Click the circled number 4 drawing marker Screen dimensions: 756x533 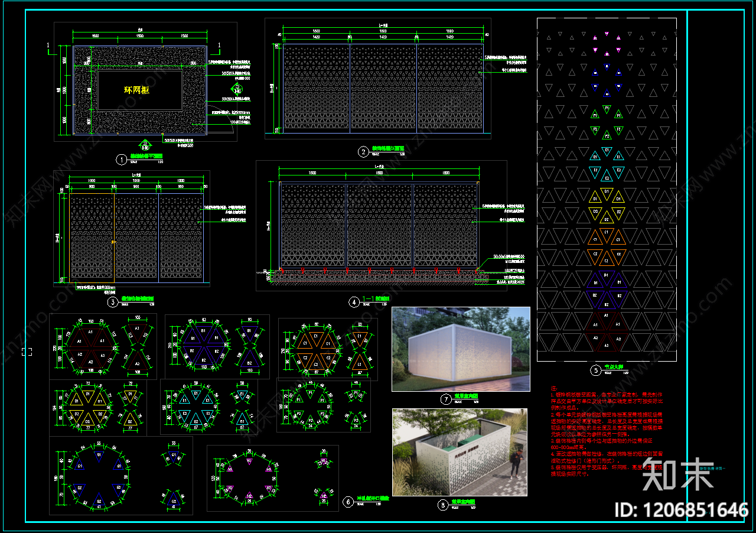354,302
